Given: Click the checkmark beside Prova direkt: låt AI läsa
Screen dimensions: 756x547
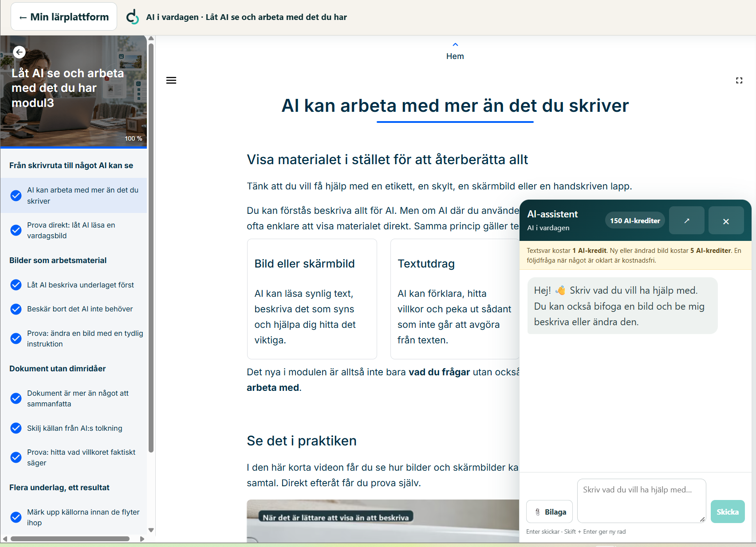Looking at the screenshot, I should (16, 230).
